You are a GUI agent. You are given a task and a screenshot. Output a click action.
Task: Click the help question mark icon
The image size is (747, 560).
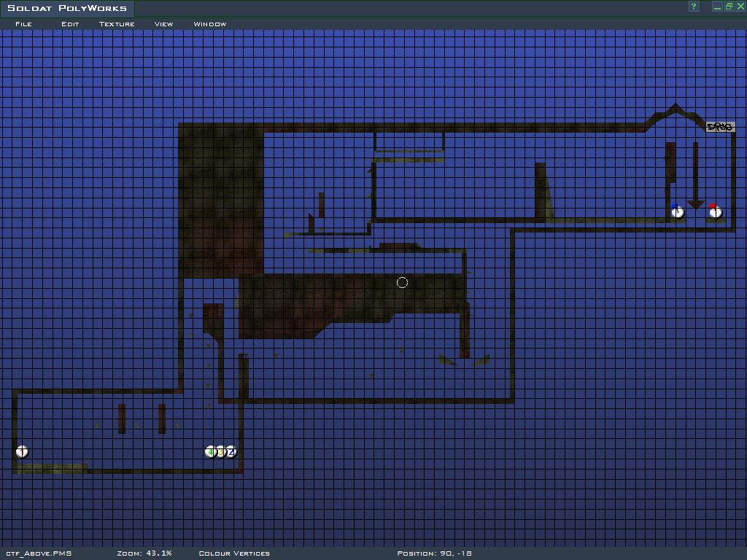pos(694,7)
